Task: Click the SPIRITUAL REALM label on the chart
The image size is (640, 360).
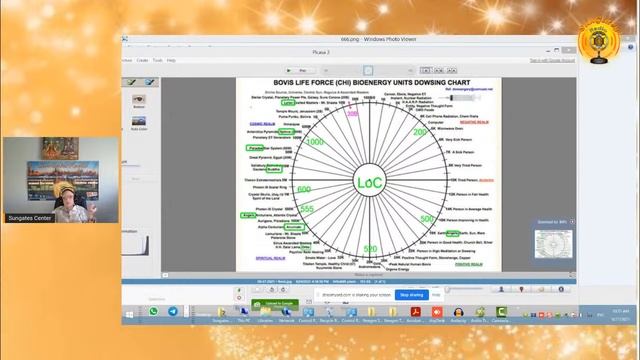Action: pyautogui.click(x=270, y=258)
